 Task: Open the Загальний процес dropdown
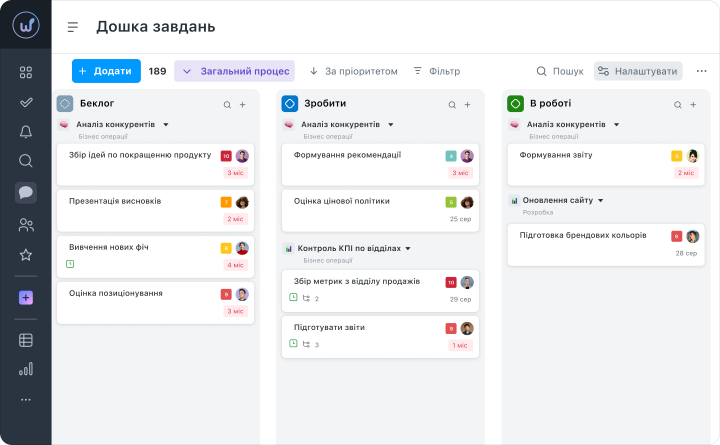[x=235, y=71]
